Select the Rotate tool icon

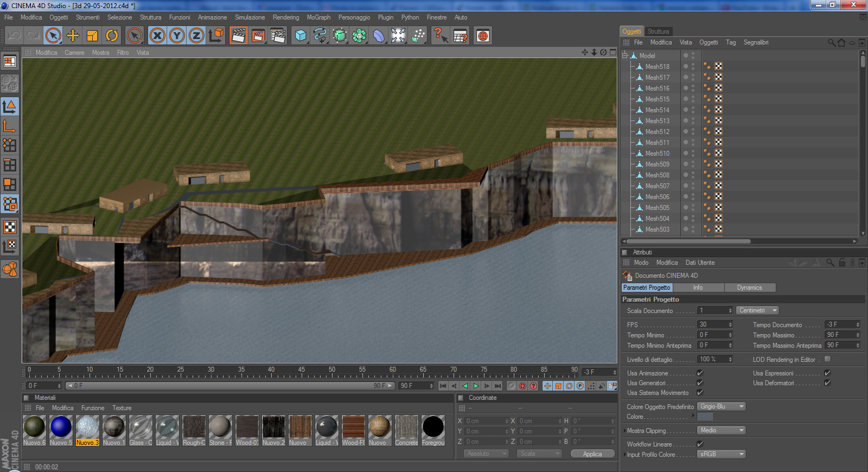[x=112, y=36]
